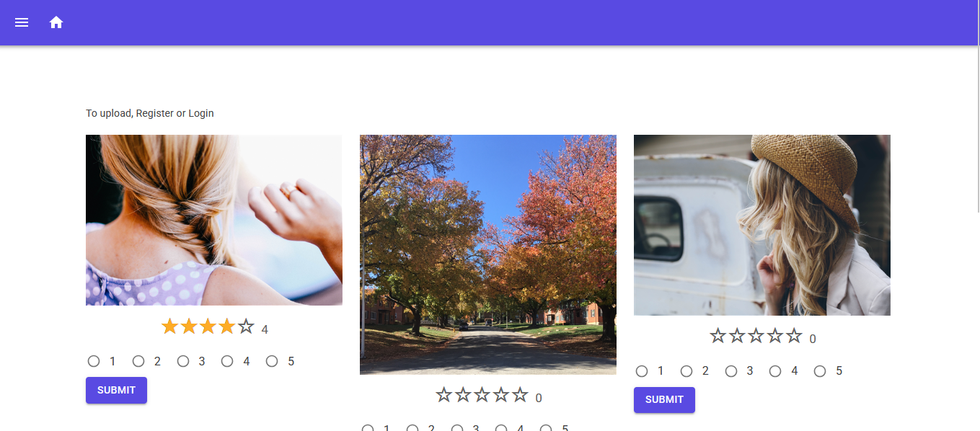The width and height of the screenshot is (980, 431).
Task: Click first star under autumn street photo
Action: [x=444, y=395]
